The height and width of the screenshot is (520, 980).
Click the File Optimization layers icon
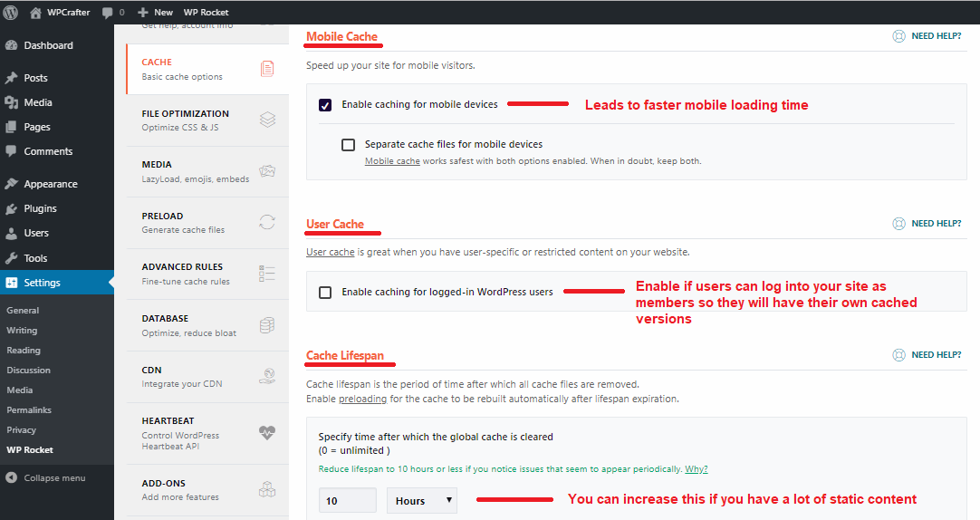267,120
